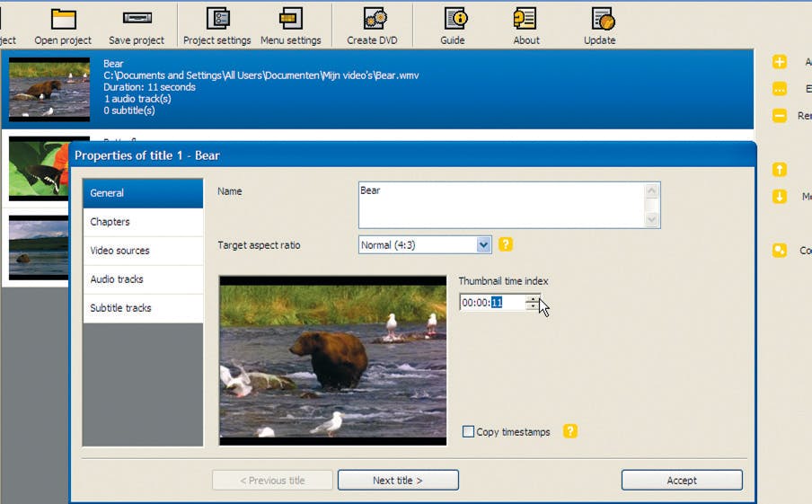Click the yellow plus add title icon
812x504 pixels.
click(780, 62)
